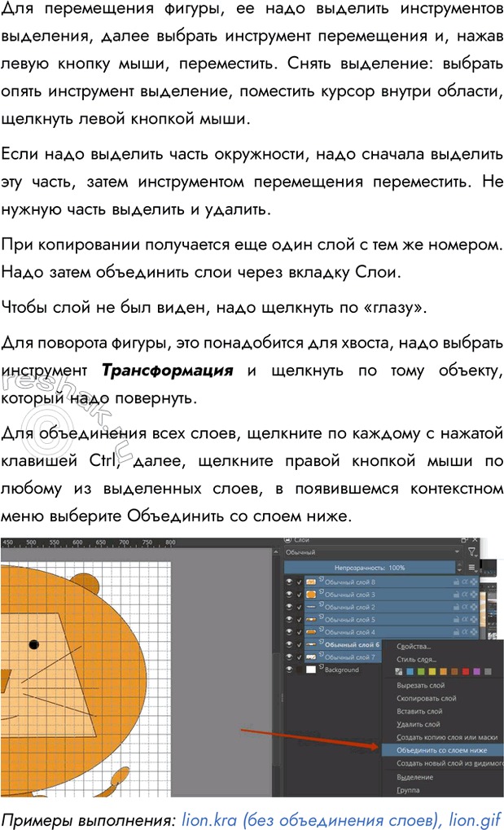Screen dimensions: 504x830
Task: Decrease opacity with the stepper down arrow
Action: 459,571
